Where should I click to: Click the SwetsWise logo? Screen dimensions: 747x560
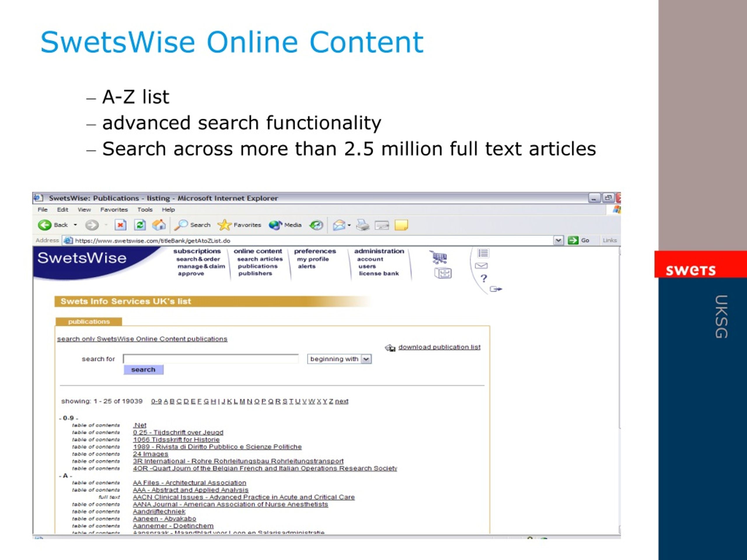[82, 258]
